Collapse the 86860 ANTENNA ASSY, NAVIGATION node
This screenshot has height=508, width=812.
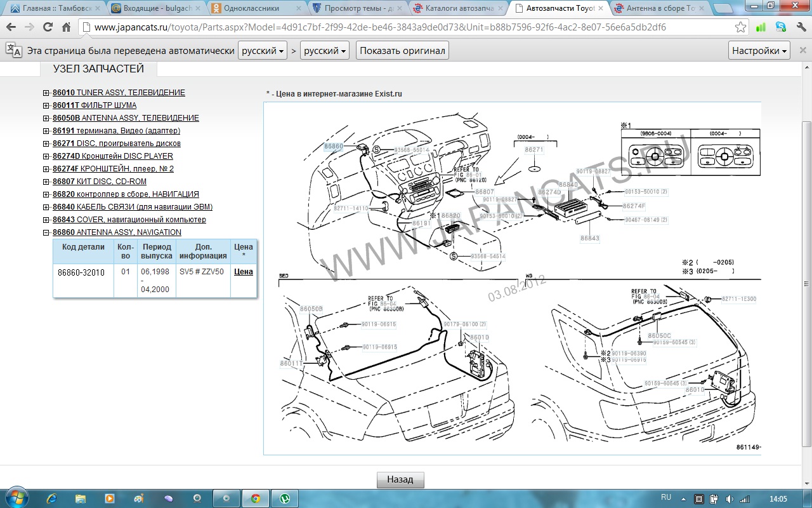click(46, 232)
